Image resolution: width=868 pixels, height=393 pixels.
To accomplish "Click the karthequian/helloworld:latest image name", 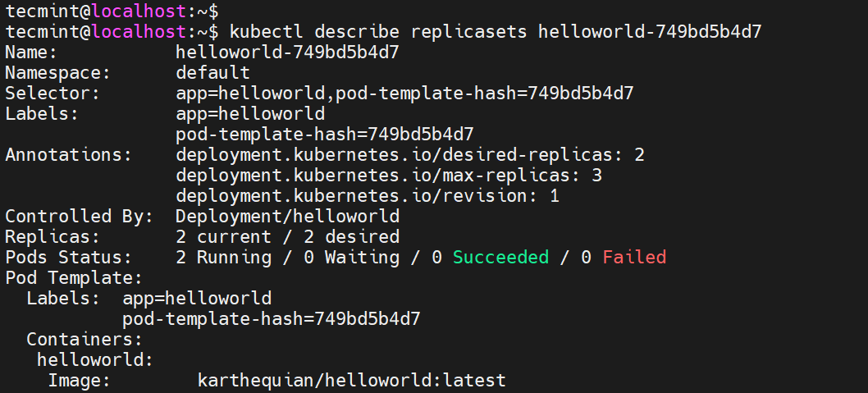I will 351,380.
